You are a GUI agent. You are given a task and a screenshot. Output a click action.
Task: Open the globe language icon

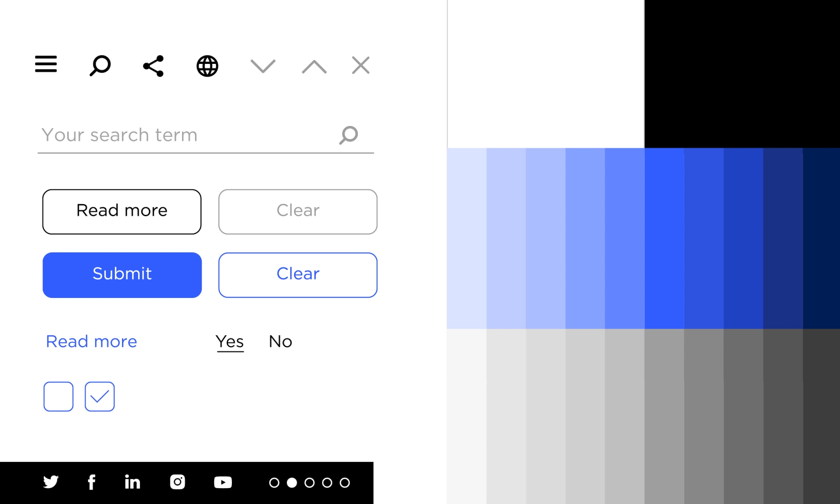point(207,66)
